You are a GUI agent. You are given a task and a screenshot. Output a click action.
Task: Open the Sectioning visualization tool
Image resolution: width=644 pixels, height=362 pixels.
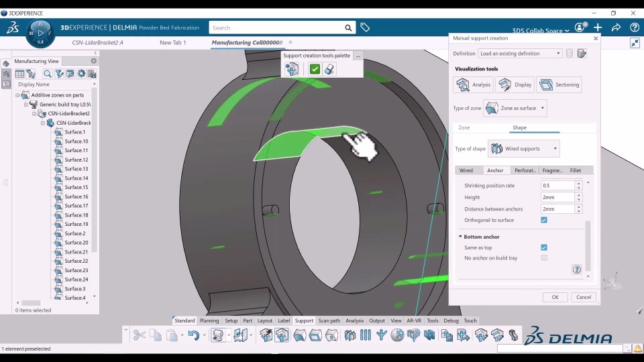click(559, 84)
